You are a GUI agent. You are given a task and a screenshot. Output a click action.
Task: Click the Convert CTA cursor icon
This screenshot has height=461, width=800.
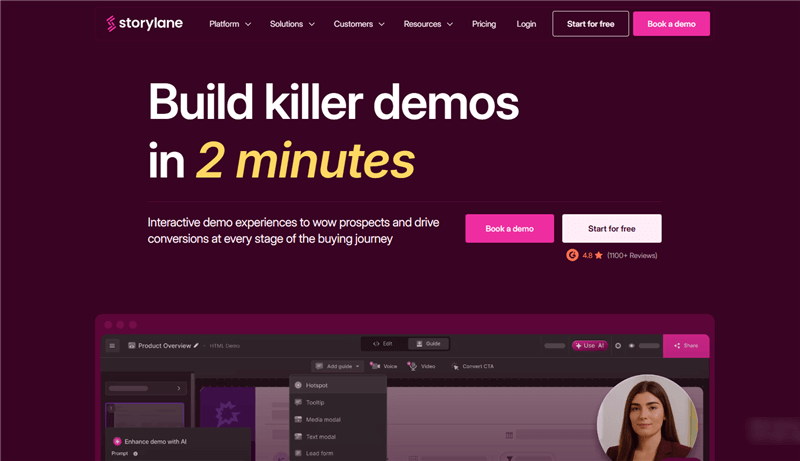click(x=455, y=366)
